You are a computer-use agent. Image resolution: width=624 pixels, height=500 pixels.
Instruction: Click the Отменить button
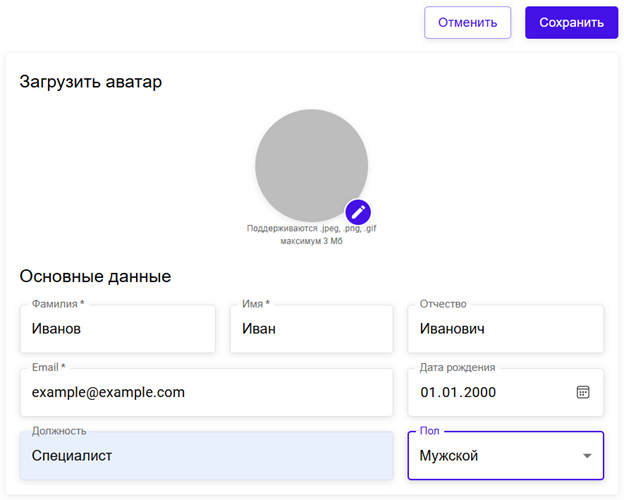468,23
